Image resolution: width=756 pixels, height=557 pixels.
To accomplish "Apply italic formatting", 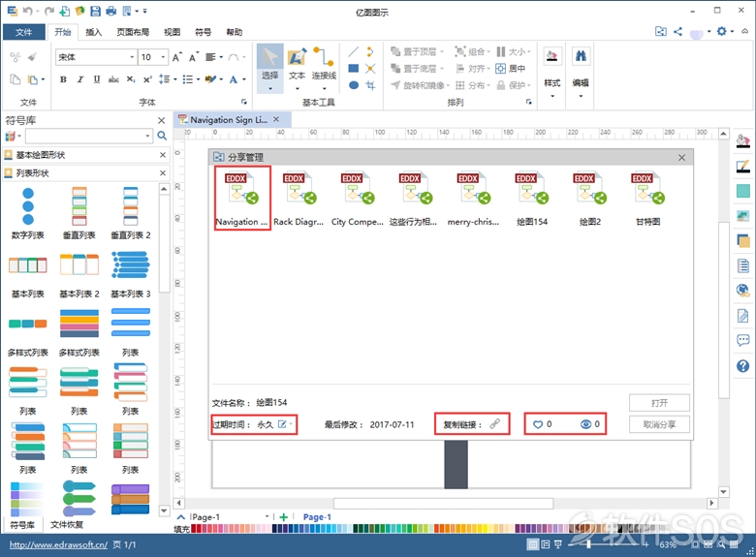I will click(80, 79).
